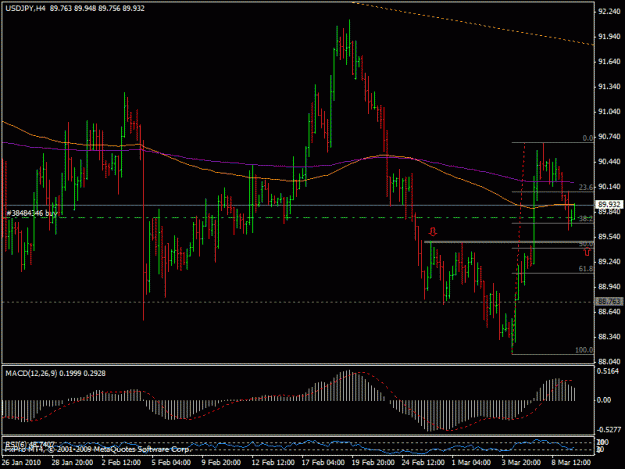The height and width of the screenshot is (469, 625).
Task: Select the #38484346 buy order label
Action: [32, 213]
